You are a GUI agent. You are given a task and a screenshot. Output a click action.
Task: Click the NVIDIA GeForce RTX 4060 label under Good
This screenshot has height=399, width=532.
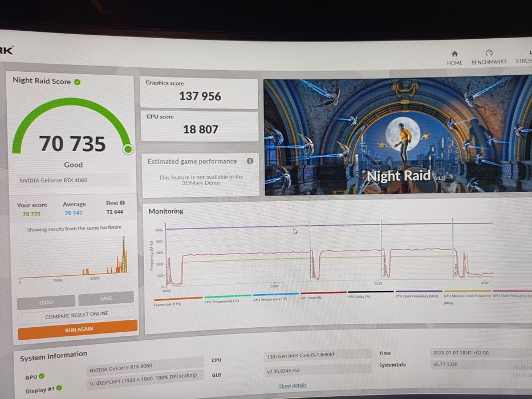point(53,181)
